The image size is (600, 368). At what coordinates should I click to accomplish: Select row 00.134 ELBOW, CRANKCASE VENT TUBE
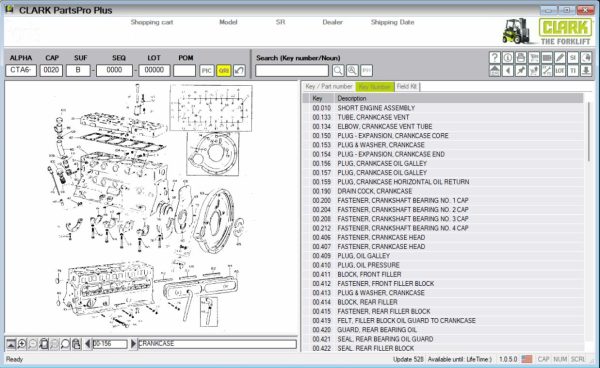(x=444, y=126)
